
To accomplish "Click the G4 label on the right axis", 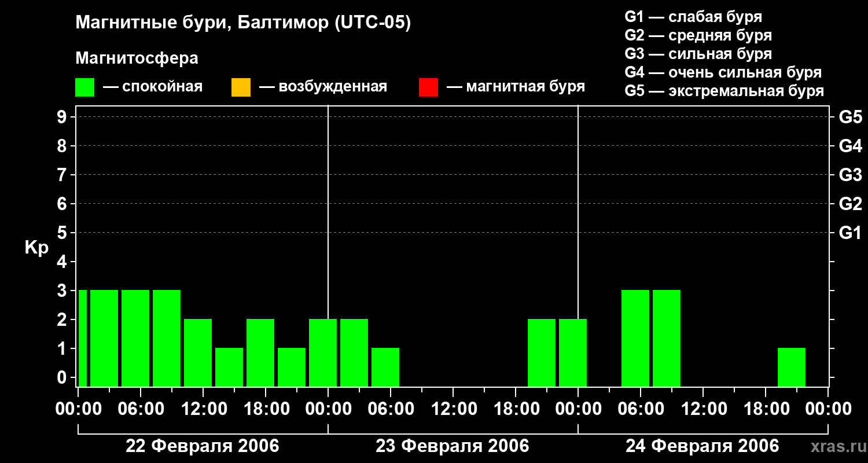I will pos(851,146).
